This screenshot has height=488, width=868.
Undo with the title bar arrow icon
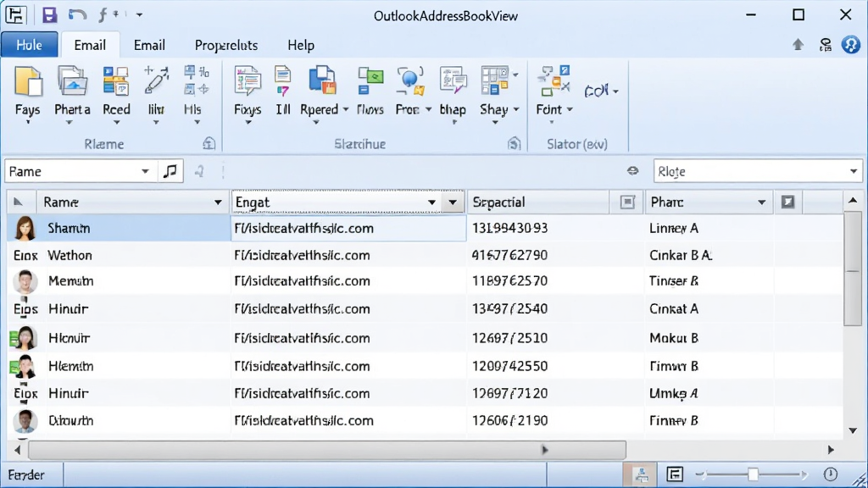point(77,15)
